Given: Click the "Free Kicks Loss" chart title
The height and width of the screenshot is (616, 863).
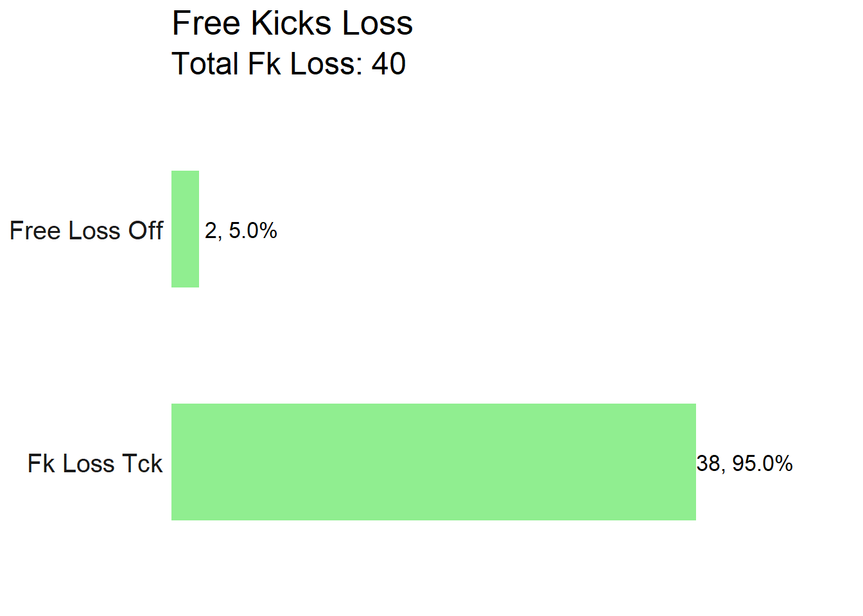Looking at the screenshot, I should pyautogui.click(x=292, y=24).
